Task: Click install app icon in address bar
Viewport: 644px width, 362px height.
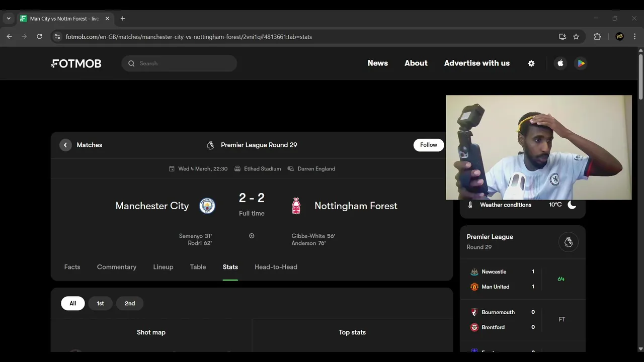Action: tap(562, 37)
